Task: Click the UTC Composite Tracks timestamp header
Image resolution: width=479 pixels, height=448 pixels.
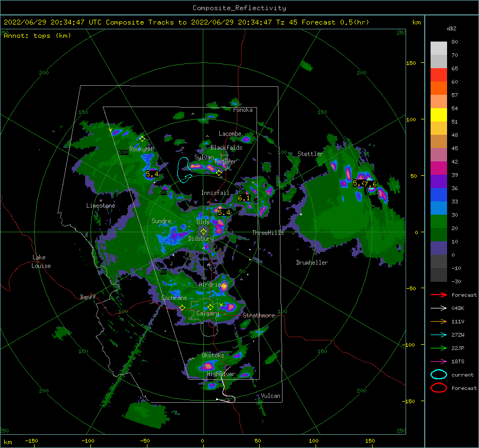Action: (x=186, y=22)
